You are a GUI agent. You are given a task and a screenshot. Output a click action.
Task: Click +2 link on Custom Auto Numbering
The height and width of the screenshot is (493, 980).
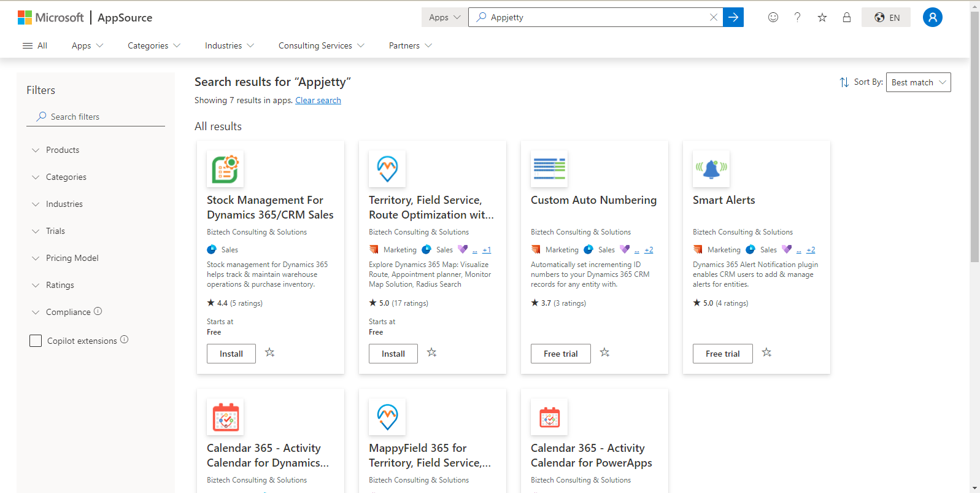coord(649,250)
